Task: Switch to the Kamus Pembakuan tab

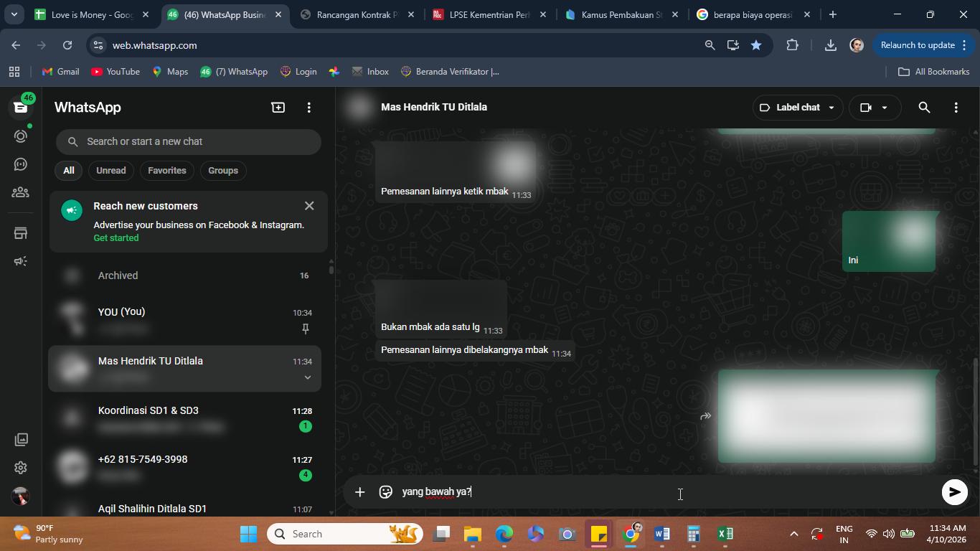Action: (621, 14)
